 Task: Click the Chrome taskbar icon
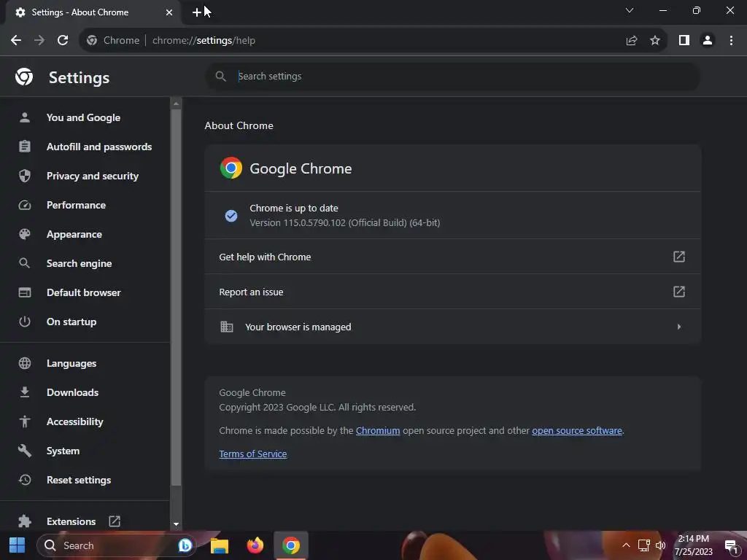(290, 545)
